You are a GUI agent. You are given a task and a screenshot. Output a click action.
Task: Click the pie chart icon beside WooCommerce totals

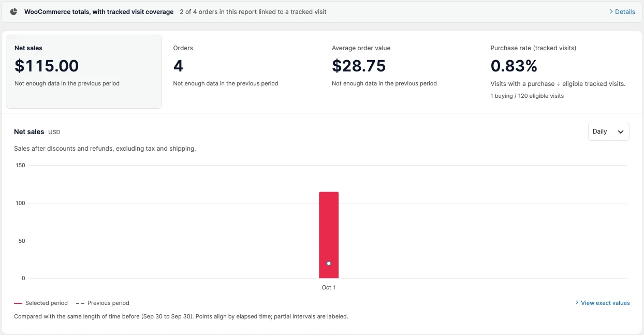point(14,11)
